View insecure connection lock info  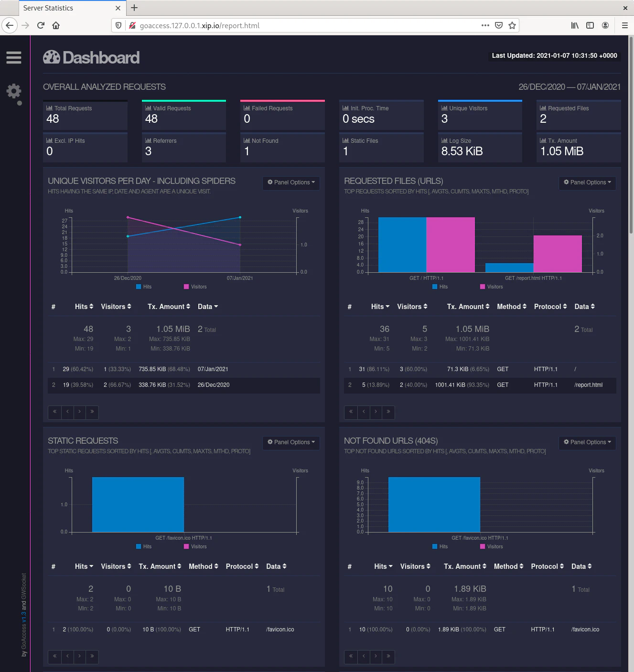pyautogui.click(x=132, y=25)
